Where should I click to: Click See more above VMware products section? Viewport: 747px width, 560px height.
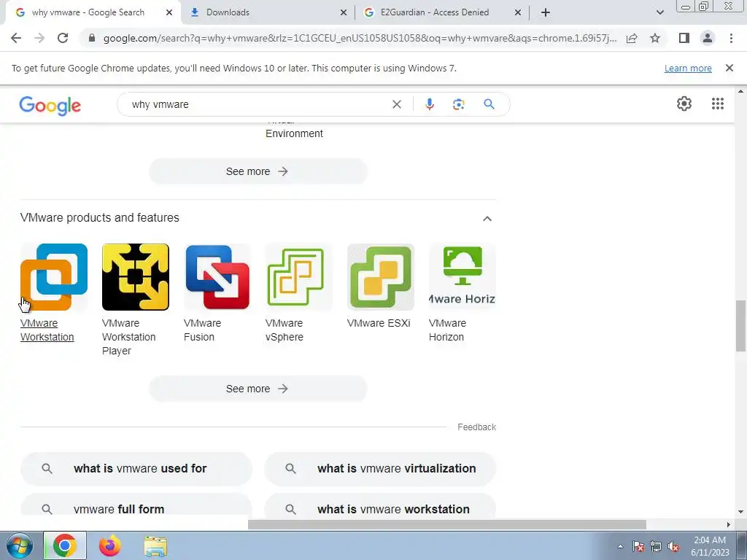(258, 171)
